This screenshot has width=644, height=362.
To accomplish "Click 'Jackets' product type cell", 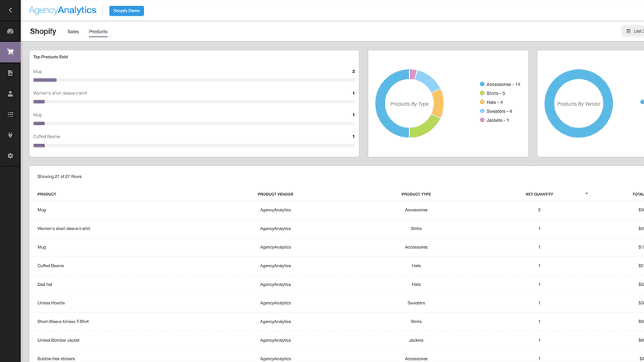I will [416, 340].
